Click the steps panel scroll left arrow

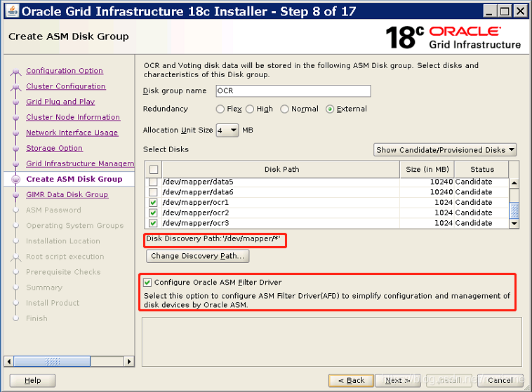(9, 361)
